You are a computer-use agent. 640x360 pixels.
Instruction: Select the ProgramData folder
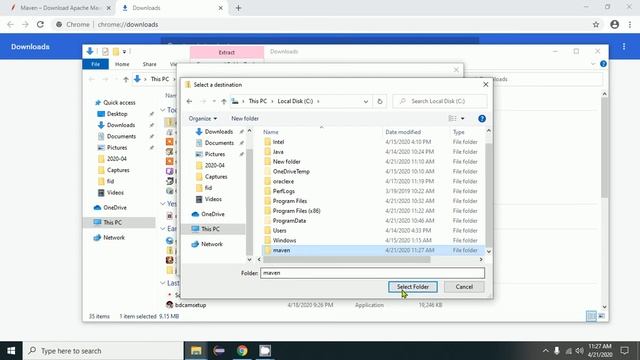(289, 220)
